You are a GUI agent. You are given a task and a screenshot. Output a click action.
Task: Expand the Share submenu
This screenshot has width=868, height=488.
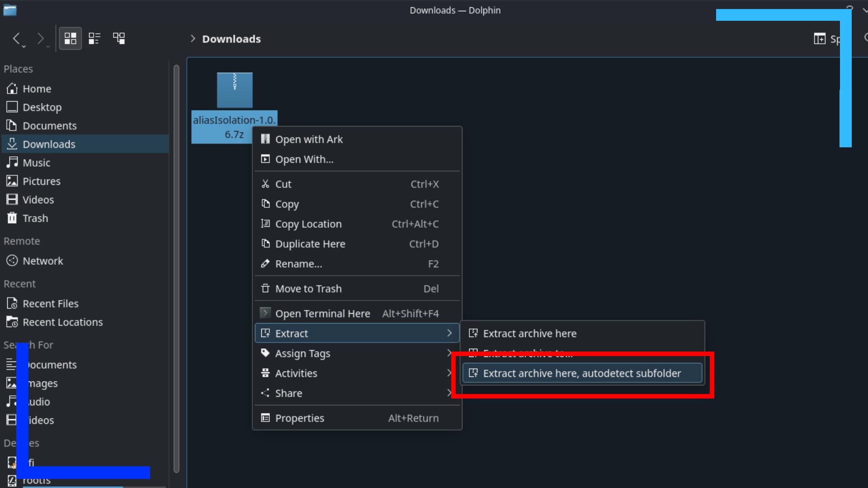288,393
